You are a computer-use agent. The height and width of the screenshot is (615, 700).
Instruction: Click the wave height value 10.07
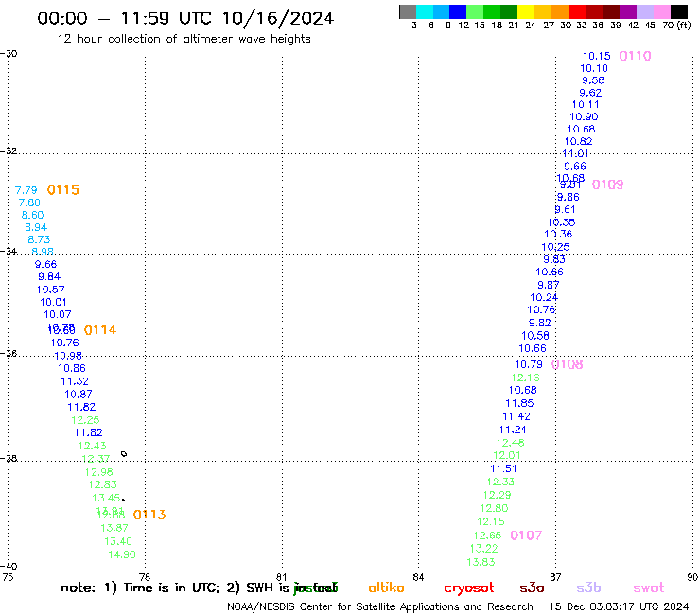(57, 314)
